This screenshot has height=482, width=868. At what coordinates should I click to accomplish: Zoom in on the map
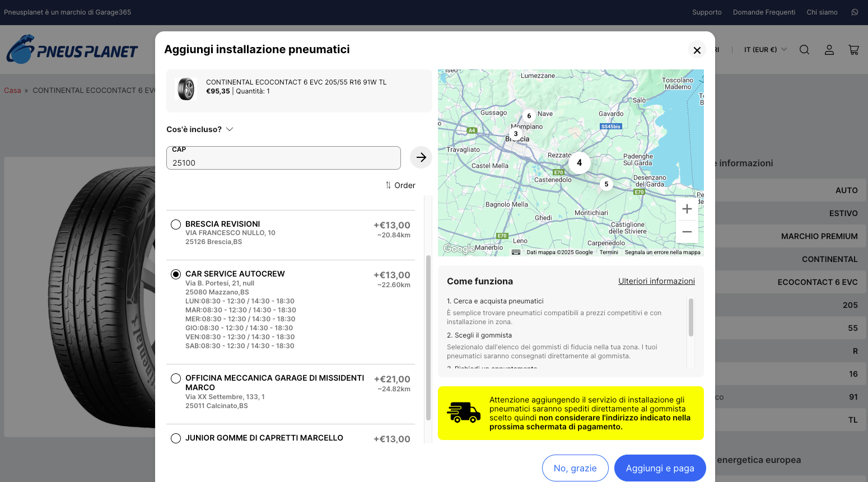[x=687, y=209]
